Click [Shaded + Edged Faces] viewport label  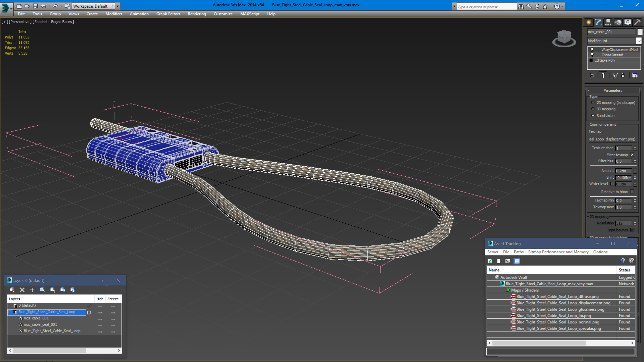point(53,22)
